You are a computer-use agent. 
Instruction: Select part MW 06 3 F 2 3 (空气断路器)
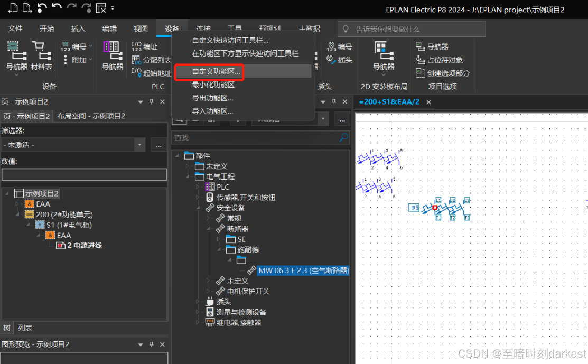(303, 270)
